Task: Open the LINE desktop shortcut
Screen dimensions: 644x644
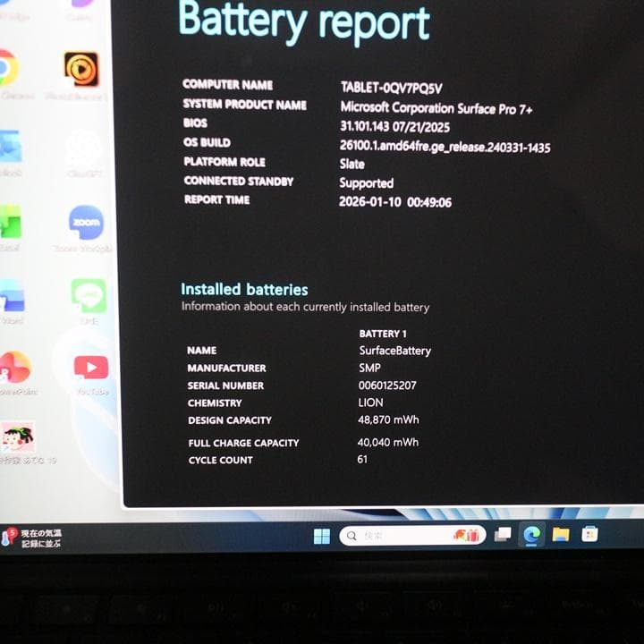Action: [89, 296]
